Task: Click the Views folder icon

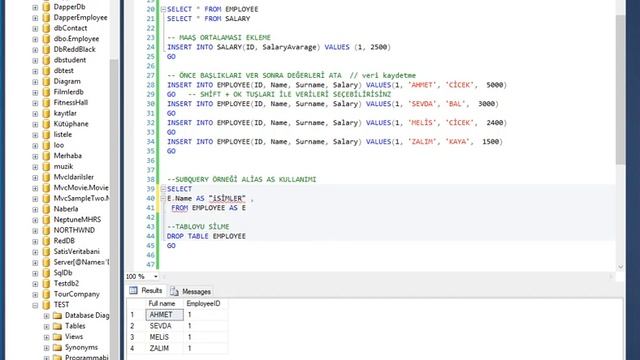Action: click(57, 337)
